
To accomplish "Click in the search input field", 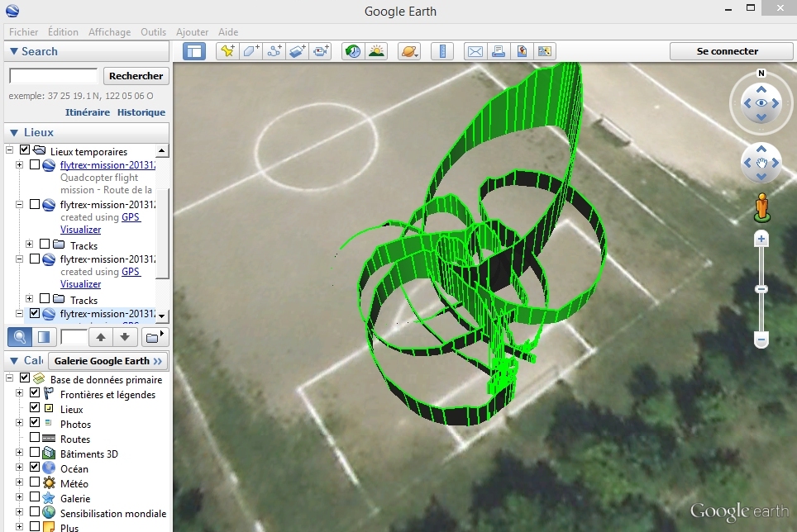I will coord(54,76).
